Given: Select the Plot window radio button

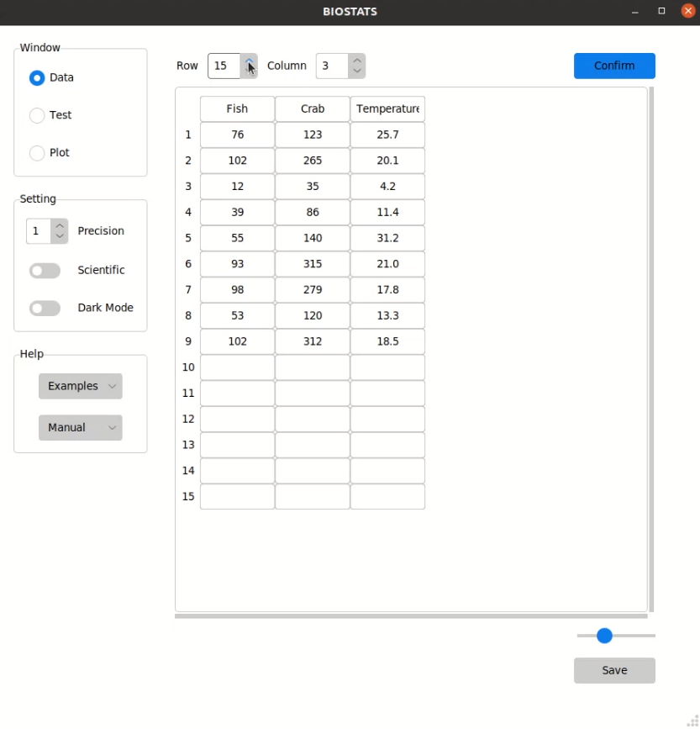Looking at the screenshot, I should pyautogui.click(x=37, y=153).
